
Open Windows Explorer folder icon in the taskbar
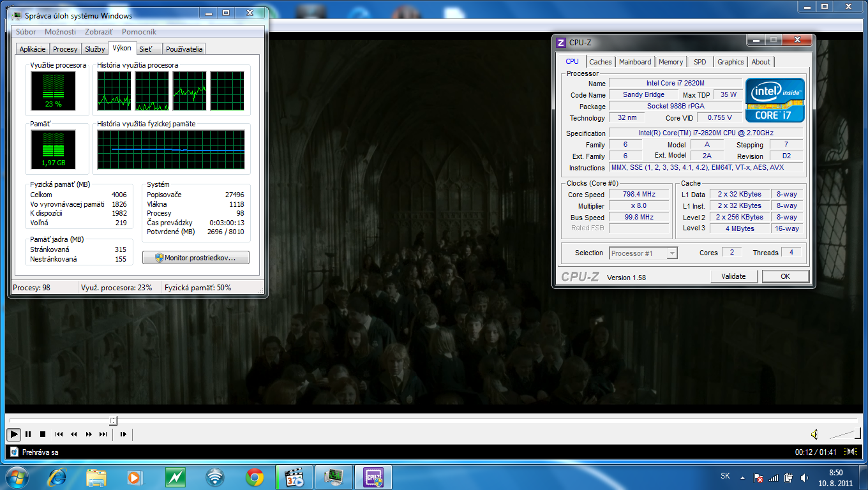tap(96, 477)
